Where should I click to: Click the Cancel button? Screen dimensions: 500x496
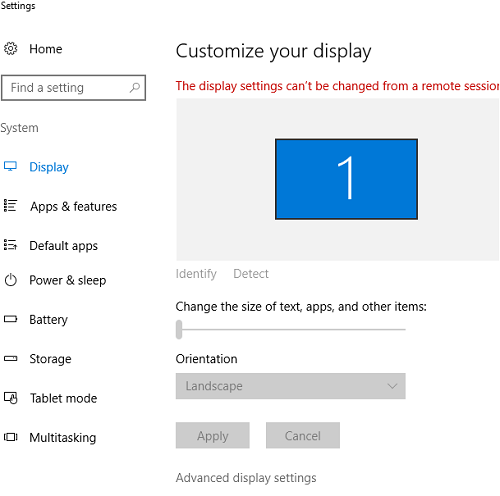pos(303,435)
